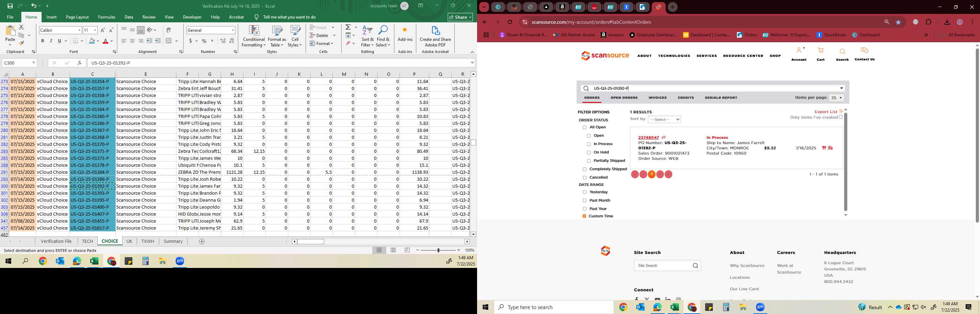
Task: Reload the ScanSource page
Action: pyautogui.click(x=510, y=22)
